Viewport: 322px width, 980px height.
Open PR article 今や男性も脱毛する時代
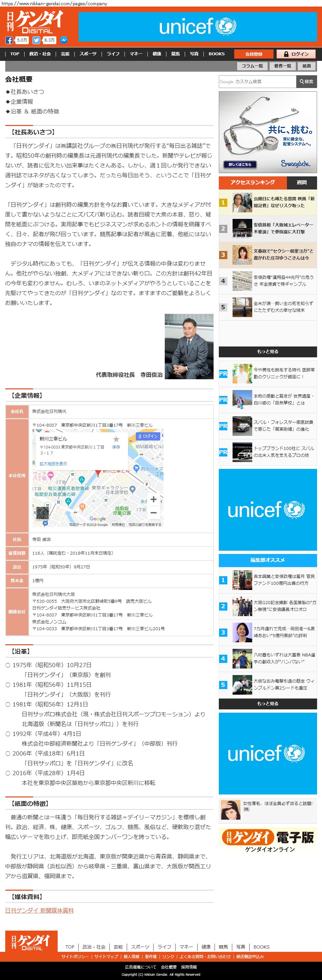284,373
